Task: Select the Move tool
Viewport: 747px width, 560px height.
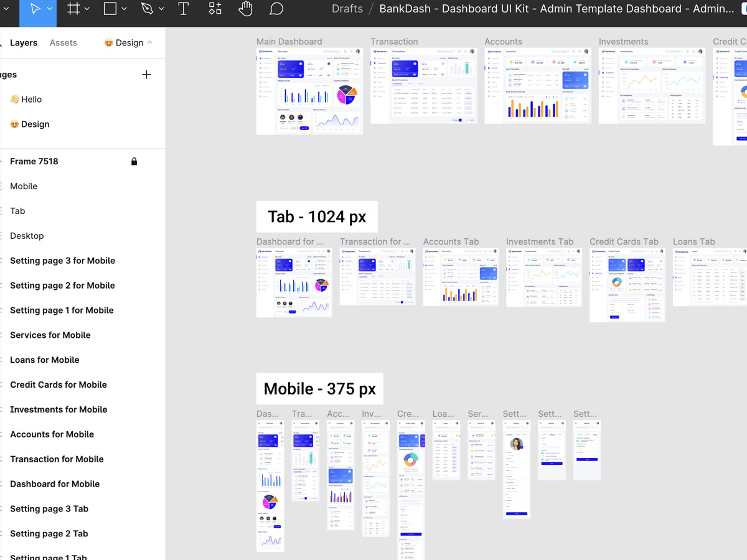Action: [35, 9]
